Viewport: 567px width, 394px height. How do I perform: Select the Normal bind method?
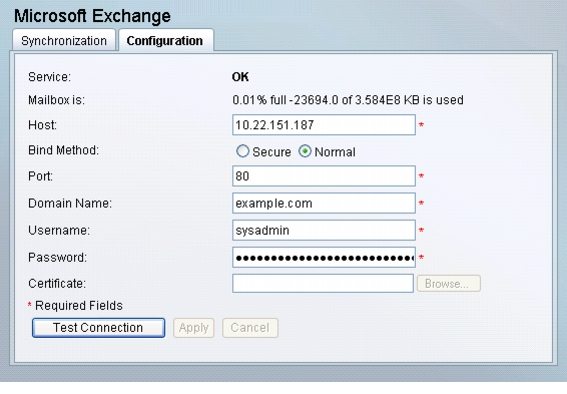[305, 151]
